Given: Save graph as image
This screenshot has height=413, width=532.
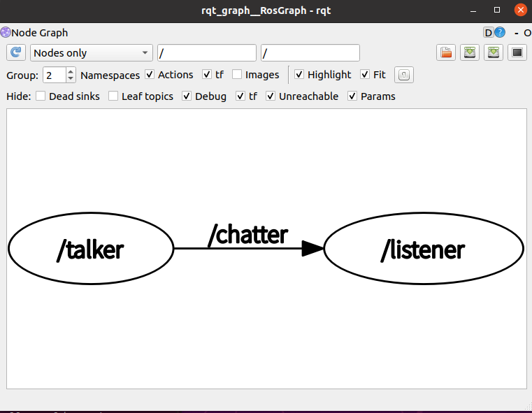Looking at the screenshot, I should point(517,53).
